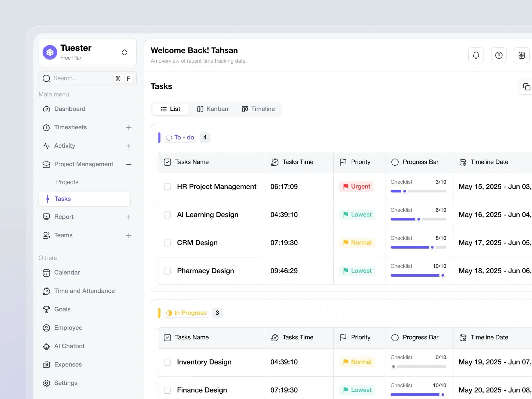The width and height of the screenshot is (532, 399).
Task: Click the Tuester logo icon
Action: click(50, 52)
